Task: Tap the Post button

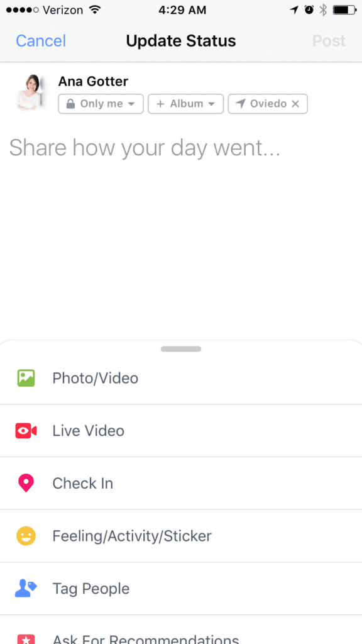Action: click(329, 40)
